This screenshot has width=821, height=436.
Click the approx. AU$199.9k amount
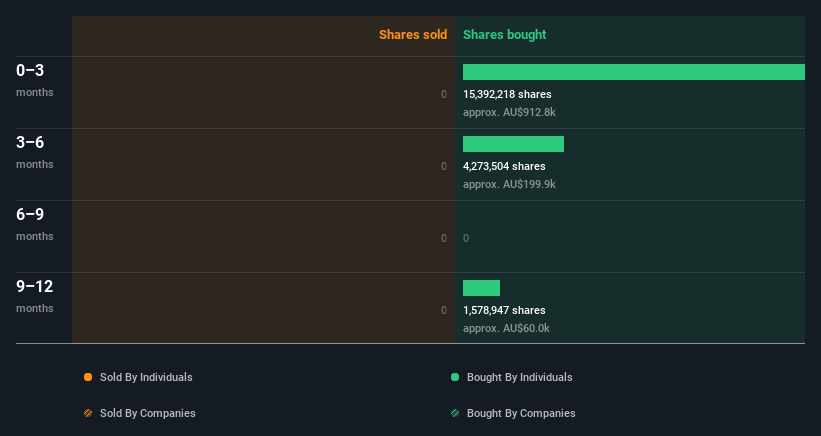click(x=509, y=184)
